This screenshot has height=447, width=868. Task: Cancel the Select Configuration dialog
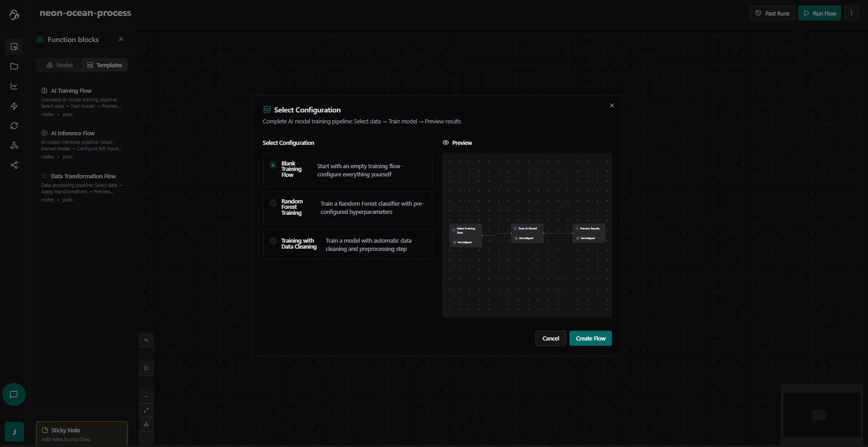[550, 338]
